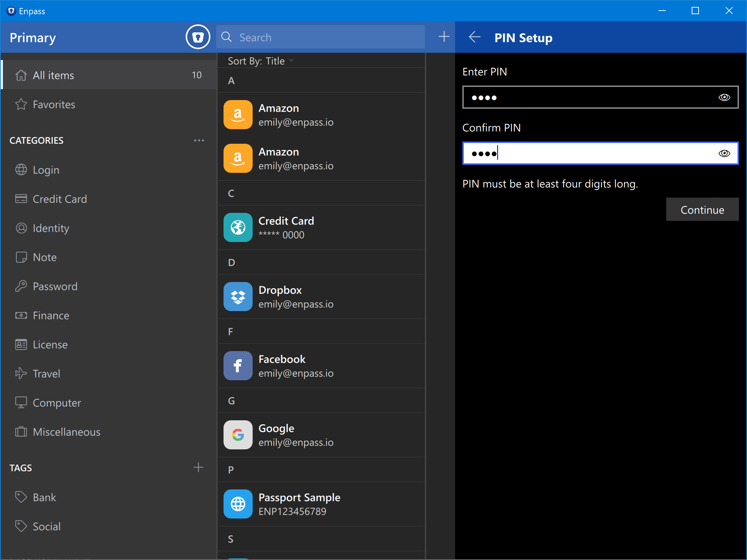
Task: Open the License category
Action: click(x=108, y=345)
